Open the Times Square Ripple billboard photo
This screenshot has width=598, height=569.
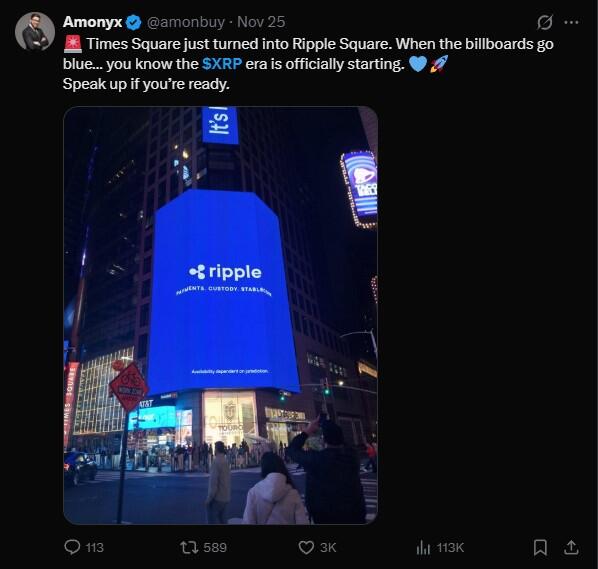click(x=220, y=315)
